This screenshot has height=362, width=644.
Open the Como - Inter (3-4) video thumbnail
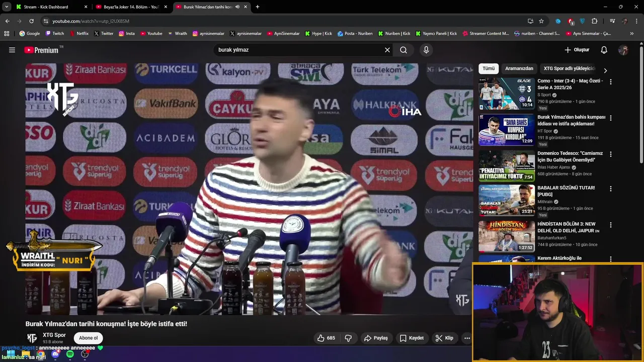click(x=506, y=94)
